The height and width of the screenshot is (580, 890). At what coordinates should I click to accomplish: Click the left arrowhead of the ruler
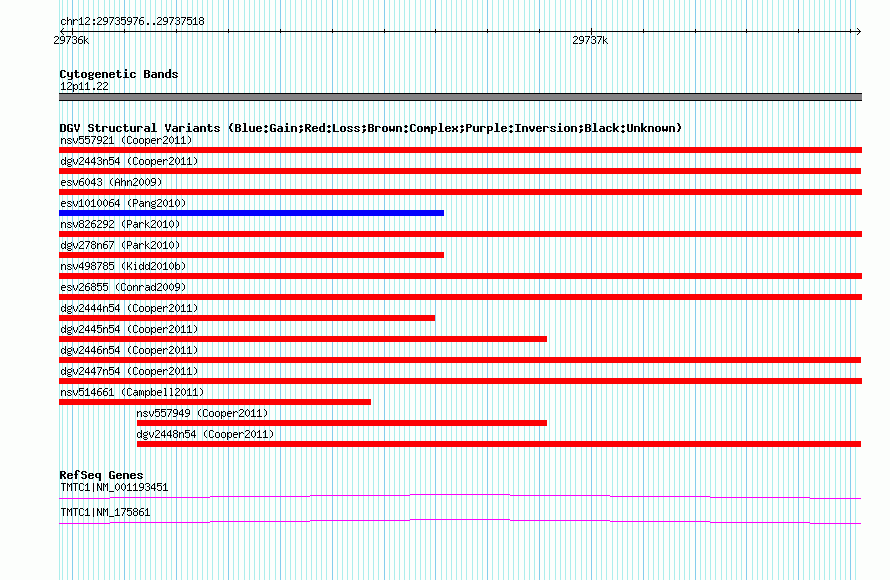click(x=62, y=31)
